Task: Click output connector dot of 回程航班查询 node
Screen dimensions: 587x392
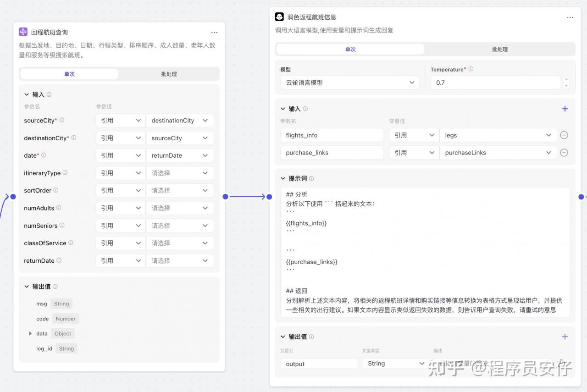Action: (225, 197)
